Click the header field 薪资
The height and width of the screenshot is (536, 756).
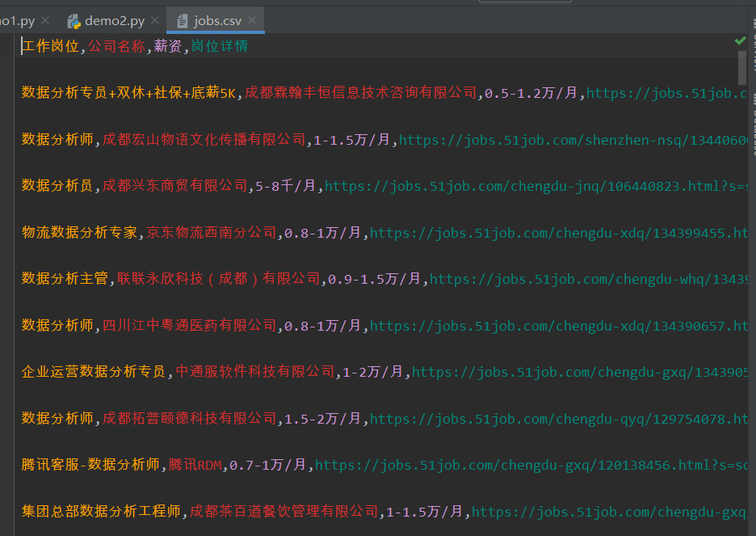pyautogui.click(x=168, y=46)
